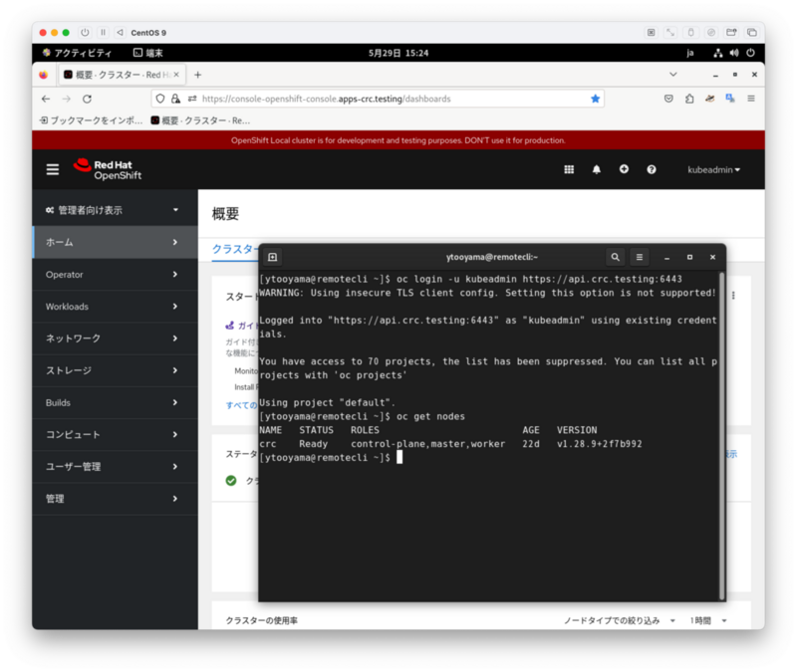797x672 pixels.
Task: Click the 端末 app menu in top bar
Action: [147, 53]
